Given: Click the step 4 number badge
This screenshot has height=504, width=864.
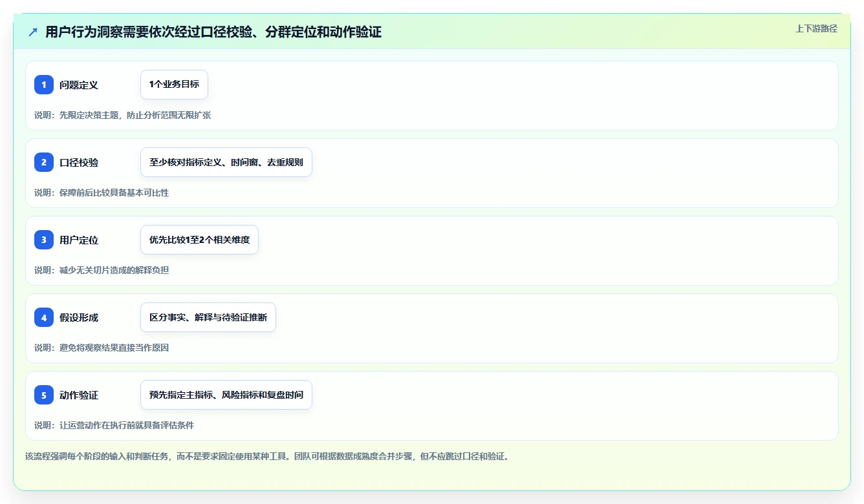Looking at the screenshot, I should (x=44, y=317).
